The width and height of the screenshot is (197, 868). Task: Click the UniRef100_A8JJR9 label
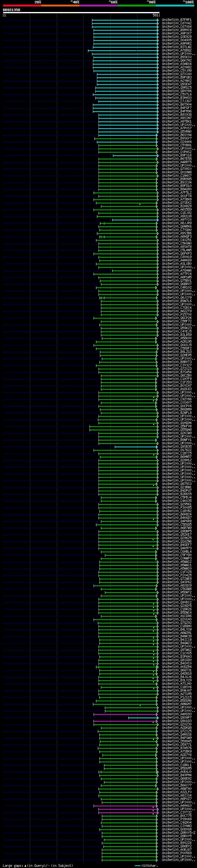coord(177,223)
